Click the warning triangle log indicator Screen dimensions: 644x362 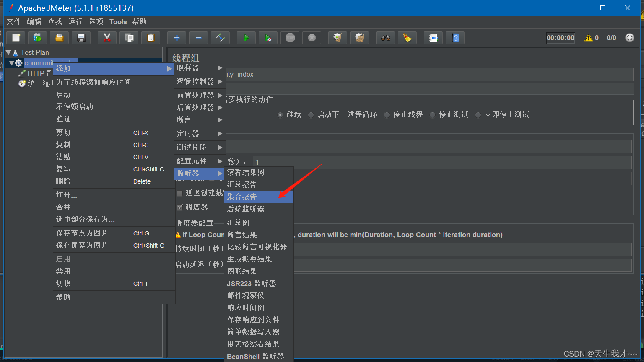point(589,38)
